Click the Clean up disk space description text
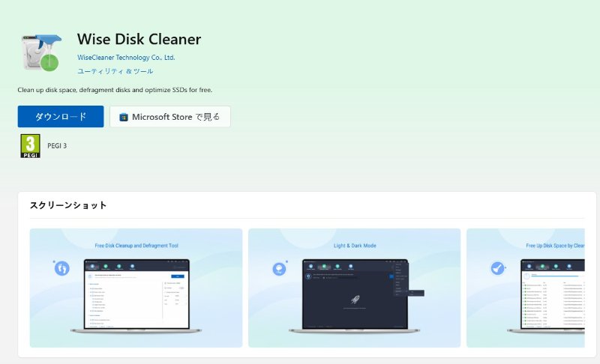The image size is (600, 364). [115, 90]
